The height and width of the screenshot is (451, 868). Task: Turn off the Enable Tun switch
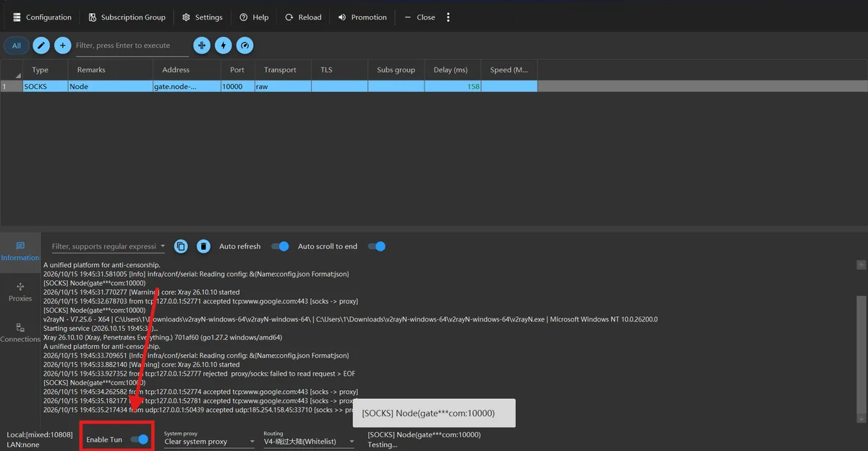(x=140, y=439)
